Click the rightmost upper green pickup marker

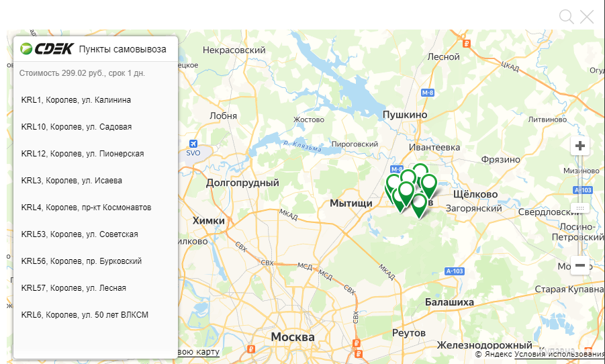click(x=428, y=185)
